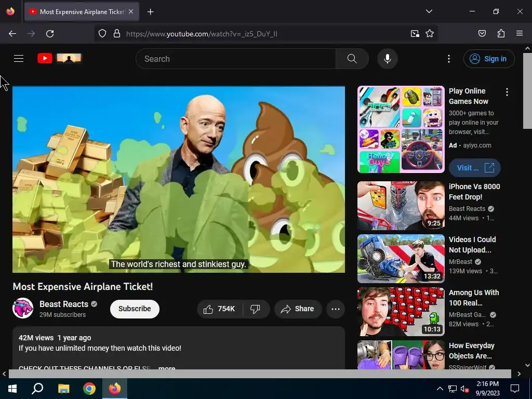Close the Most Expensive Airplane Ticket tab
Viewport: 532px width, 399px height.
pyautogui.click(x=131, y=11)
